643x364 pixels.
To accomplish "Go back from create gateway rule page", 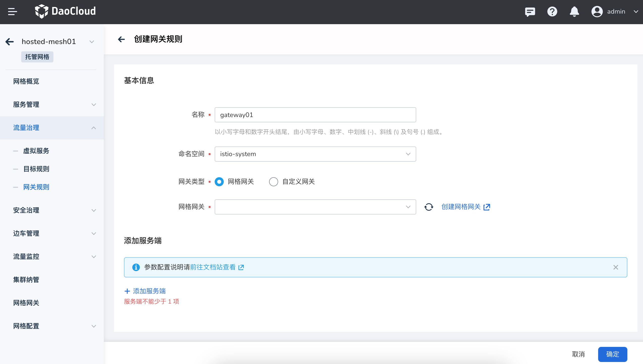I will coord(121,39).
